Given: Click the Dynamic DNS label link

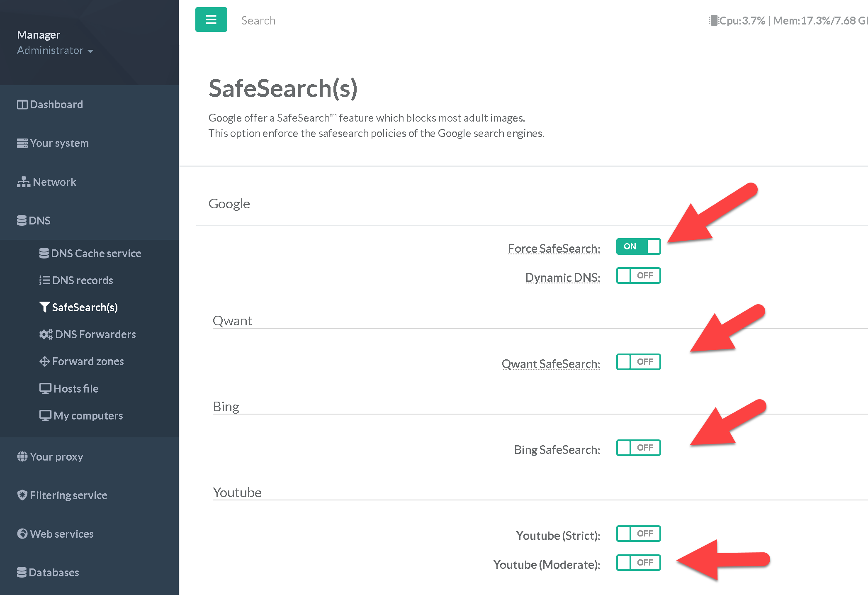Looking at the screenshot, I should [562, 277].
